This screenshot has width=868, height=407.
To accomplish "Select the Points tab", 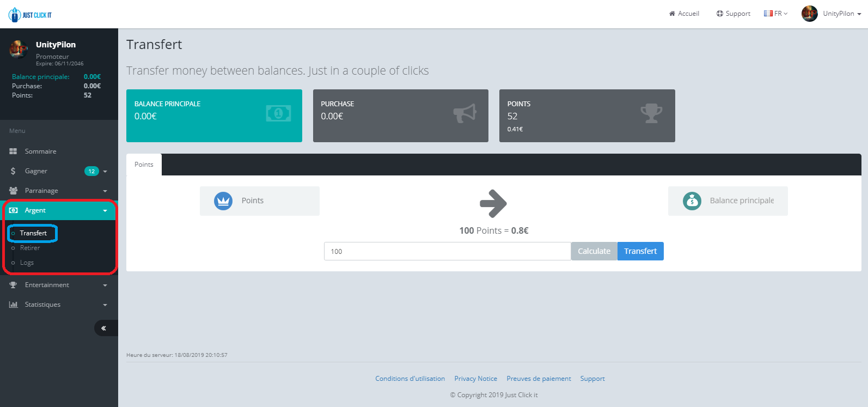I will (144, 165).
